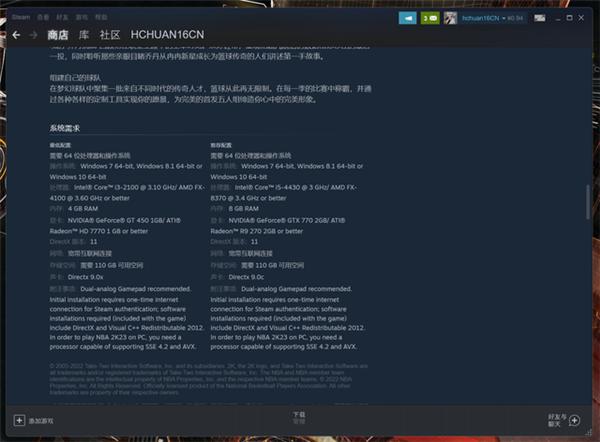Open the 查看 menu
This screenshot has height=442, width=600.
pos(43,17)
